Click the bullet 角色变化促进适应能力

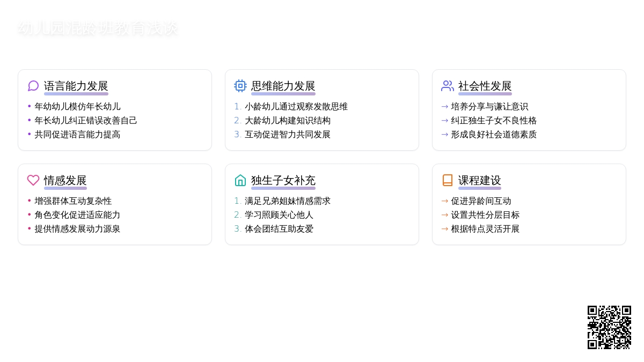(x=78, y=215)
